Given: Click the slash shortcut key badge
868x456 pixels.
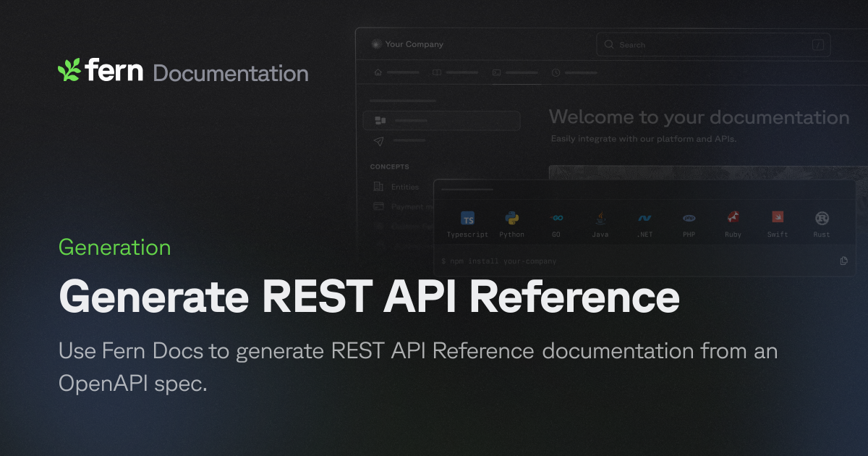Looking at the screenshot, I should pos(818,45).
